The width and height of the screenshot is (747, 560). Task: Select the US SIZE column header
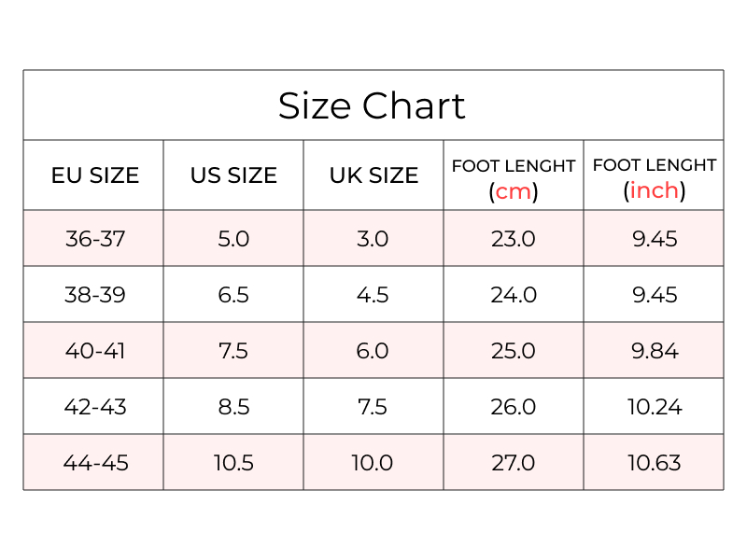[233, 175]
